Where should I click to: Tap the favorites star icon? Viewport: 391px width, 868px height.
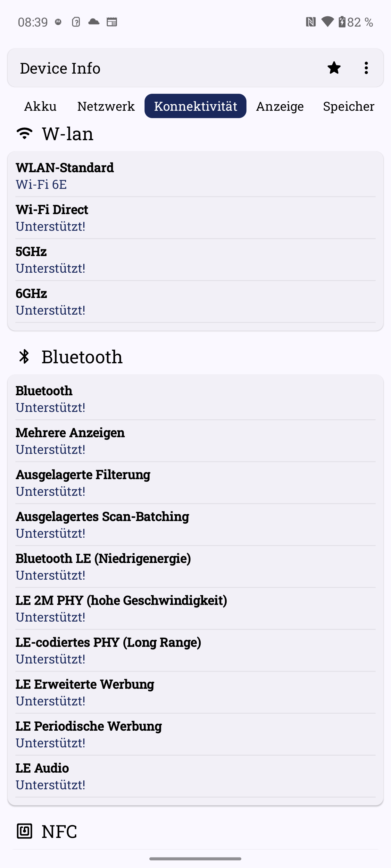[x=334, y=68]
